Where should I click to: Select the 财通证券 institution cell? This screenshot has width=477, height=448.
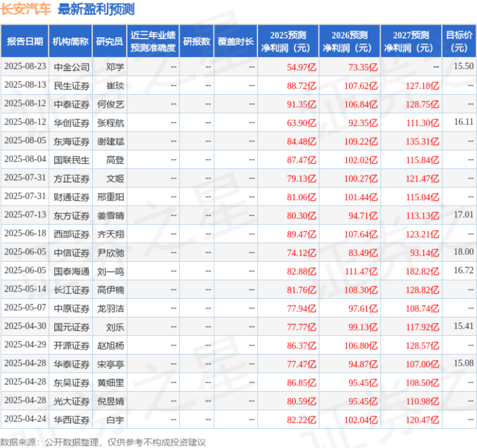(x=72, y=197)
